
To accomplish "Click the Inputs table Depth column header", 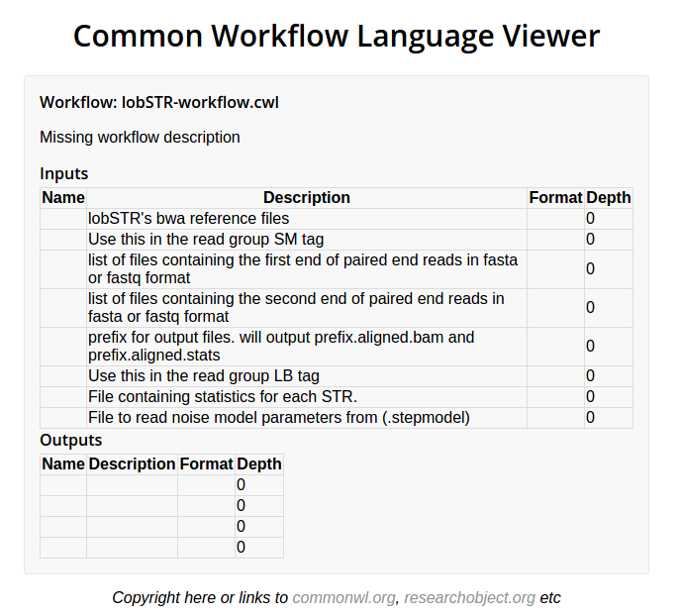I will pyautogui.click(x=609, y=198).
